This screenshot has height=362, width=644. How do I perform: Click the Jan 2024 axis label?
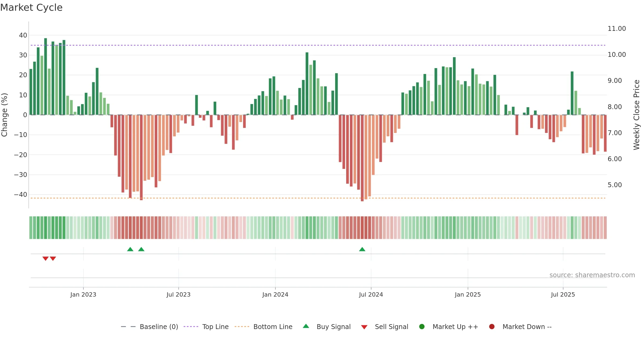(275, 294)
